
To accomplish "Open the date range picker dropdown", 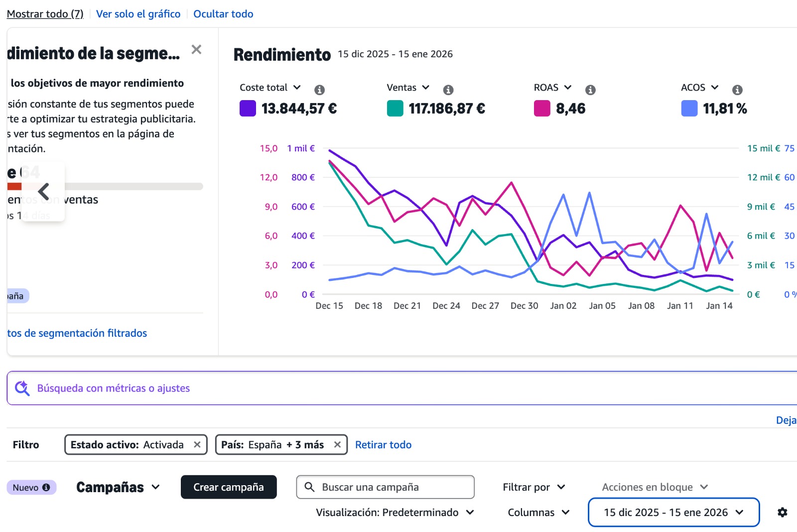I will click(x=673, y=513).
